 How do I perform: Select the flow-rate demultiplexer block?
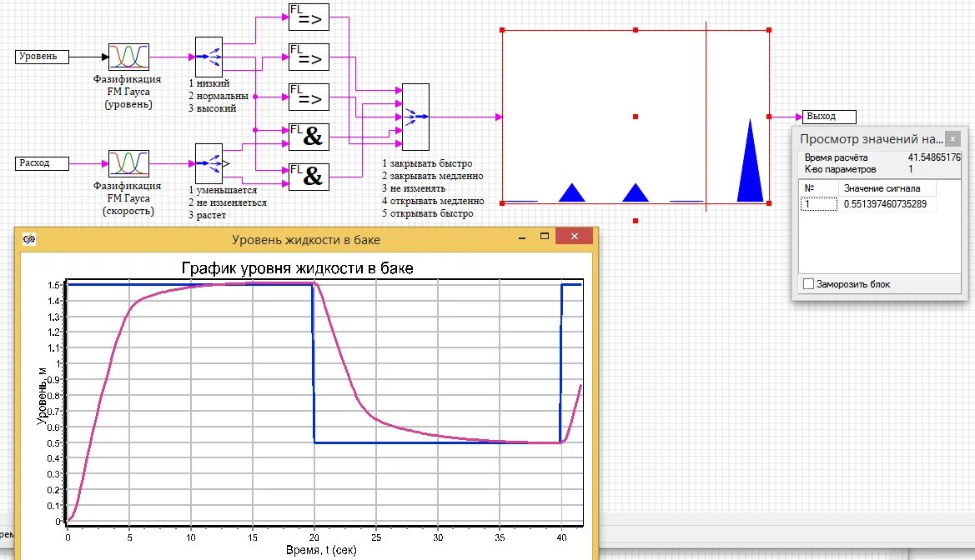point(209,164)
